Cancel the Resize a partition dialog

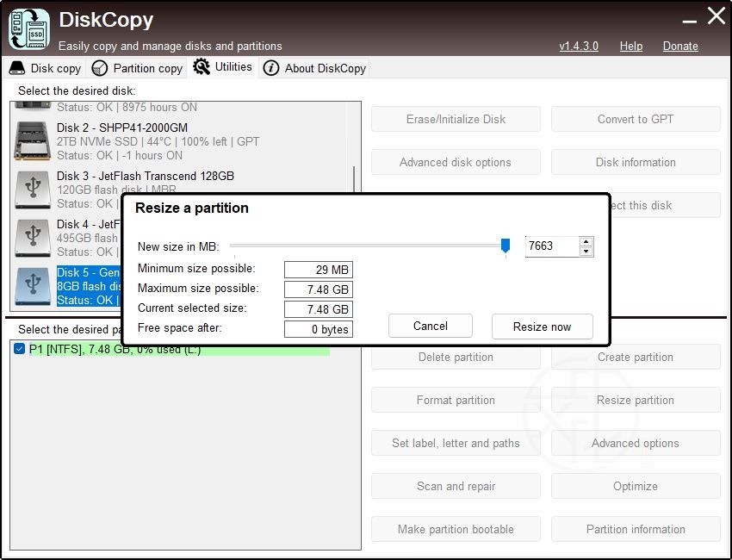[430, 326]
